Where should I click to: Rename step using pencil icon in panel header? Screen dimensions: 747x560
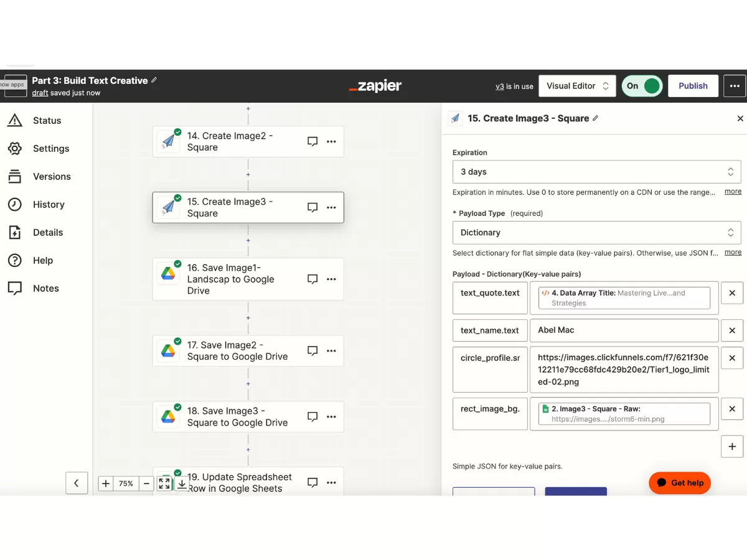(x=596, y=118)
